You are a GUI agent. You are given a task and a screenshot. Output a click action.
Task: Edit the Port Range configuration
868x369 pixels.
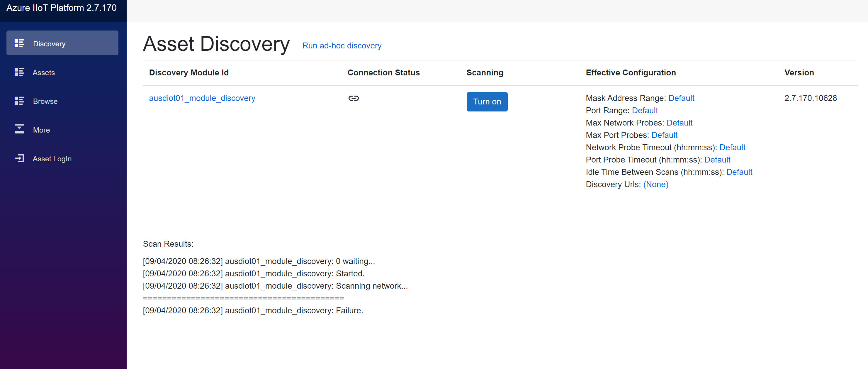644,110
